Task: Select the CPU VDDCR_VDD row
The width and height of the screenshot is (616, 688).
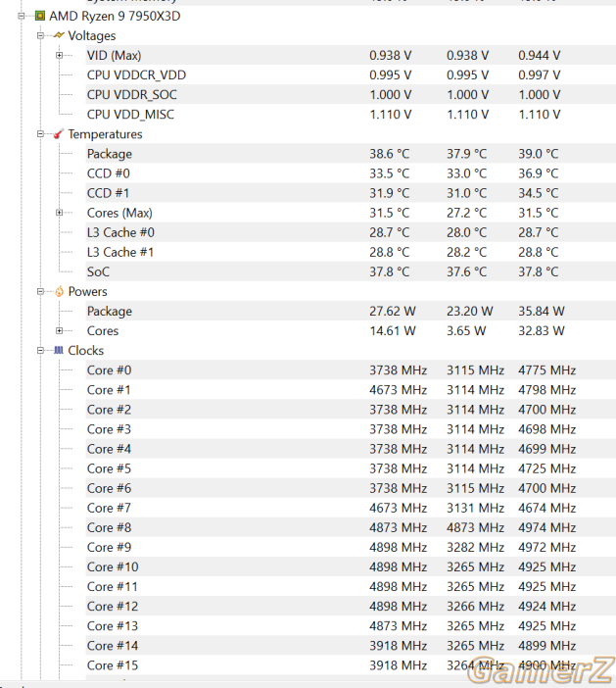Action: [351, 75]
